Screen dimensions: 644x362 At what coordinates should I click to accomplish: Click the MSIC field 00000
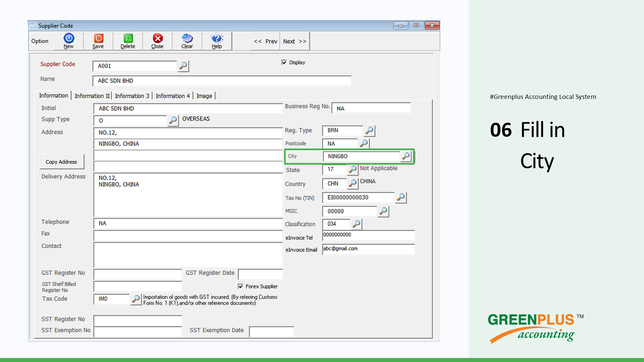pyautogui.click(x=350, y=212)
